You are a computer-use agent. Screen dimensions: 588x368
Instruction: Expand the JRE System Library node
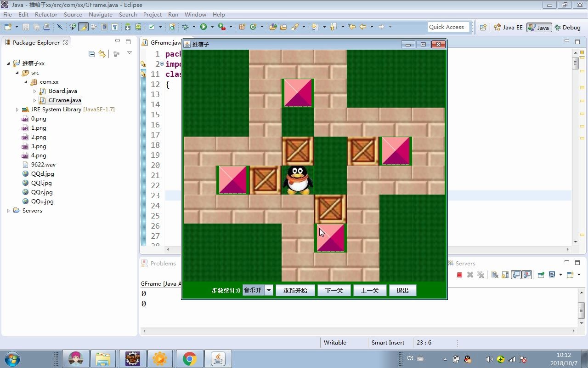(x=17, y=109)
